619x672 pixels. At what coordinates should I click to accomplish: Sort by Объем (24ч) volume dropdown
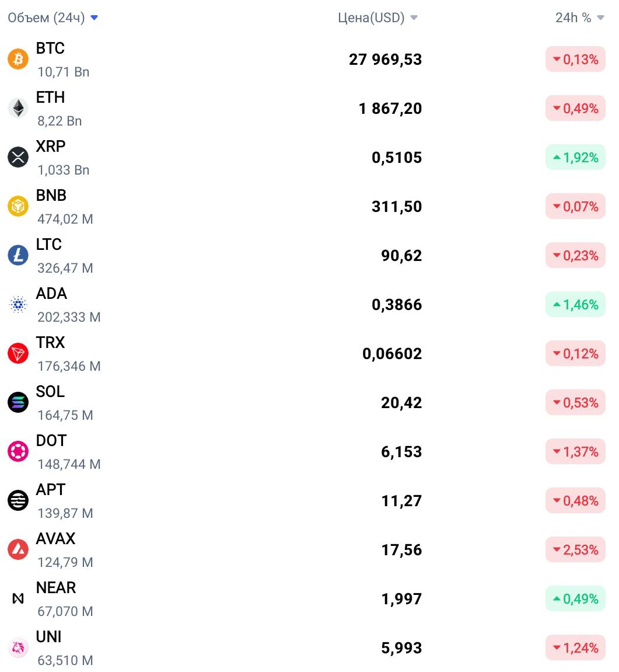pyautogui.click(x=53, y=18)
